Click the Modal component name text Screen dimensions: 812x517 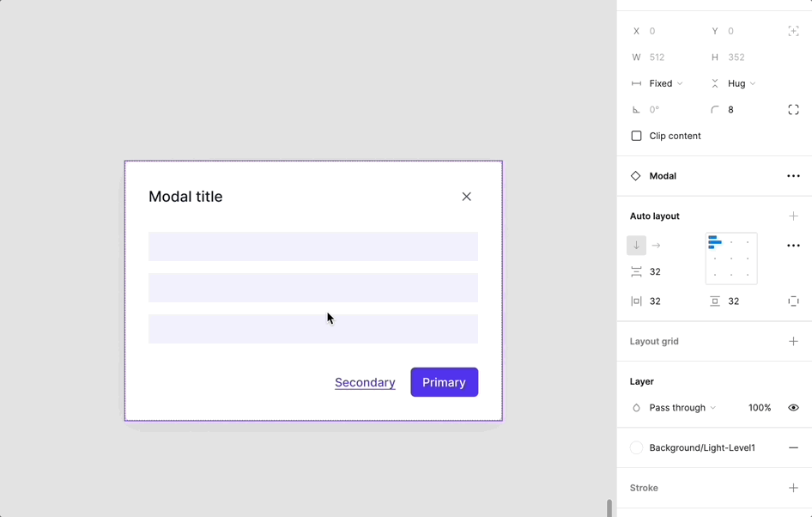coord(663,175)
